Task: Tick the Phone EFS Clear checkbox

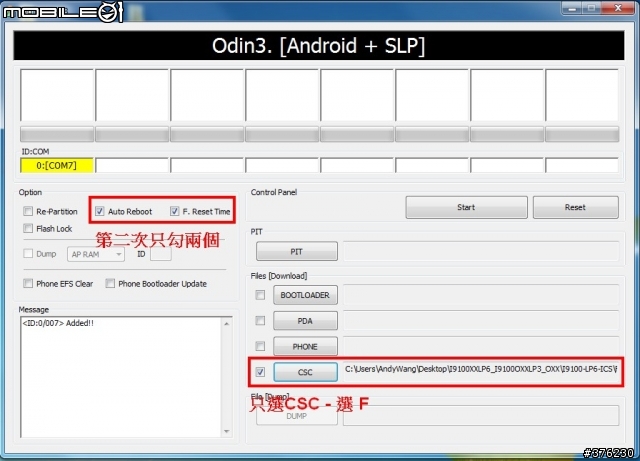Action: (x=28, y=283)
